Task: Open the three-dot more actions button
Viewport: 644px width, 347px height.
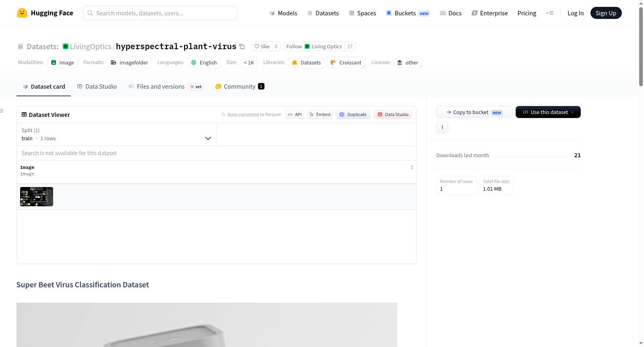Action: (442, 127)
